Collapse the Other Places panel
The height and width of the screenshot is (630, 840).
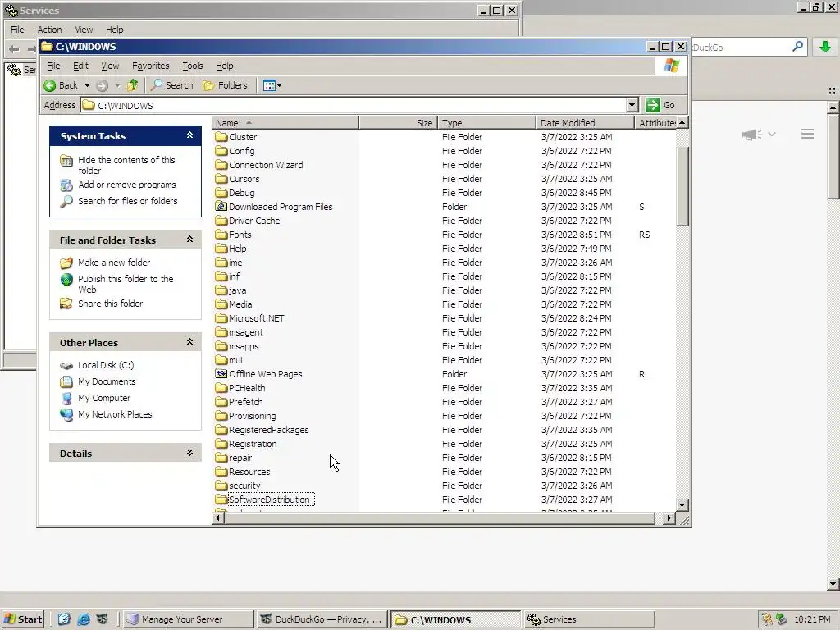pyautogui.click(x=189, y=342)
